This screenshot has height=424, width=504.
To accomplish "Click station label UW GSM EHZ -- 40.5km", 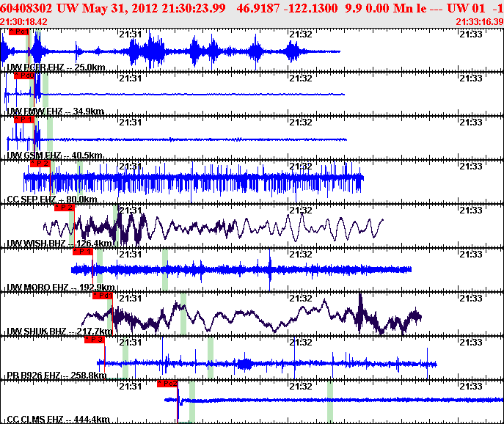I will (x=54, y=156).
